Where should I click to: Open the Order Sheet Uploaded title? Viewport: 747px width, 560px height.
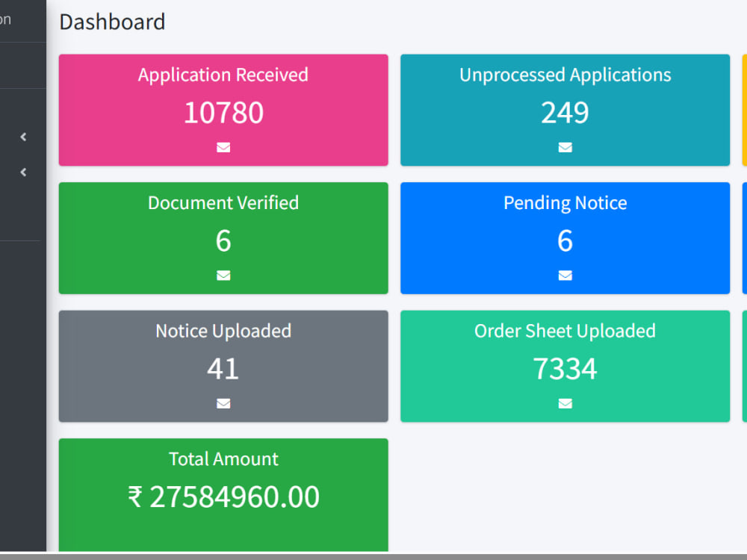pos(565,331)
